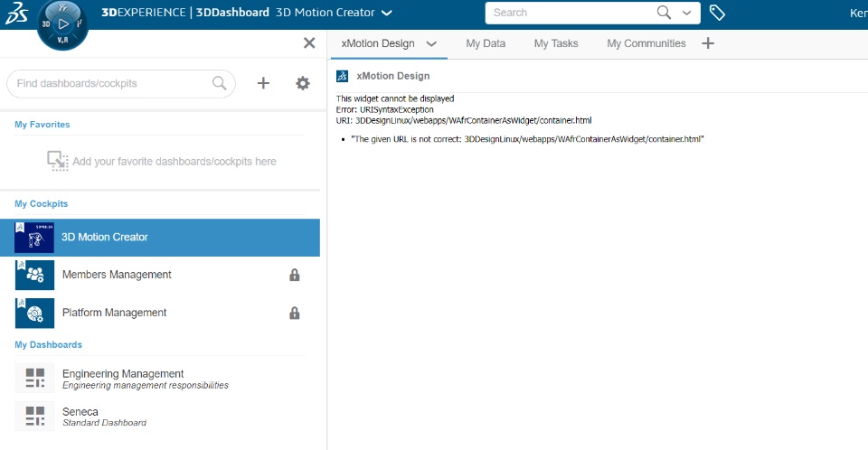Open the tag icon in top bar
The width and height of the screenshot is (868, 450).
click(717, 13)
